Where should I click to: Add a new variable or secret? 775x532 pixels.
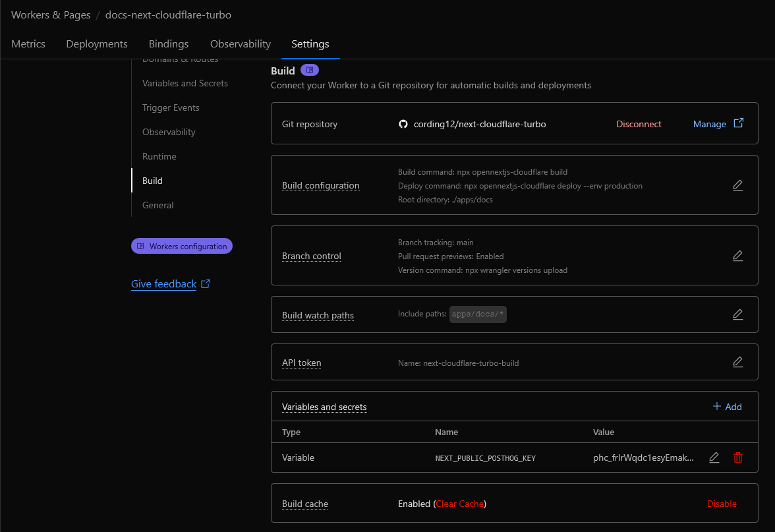tap(727, 406)
